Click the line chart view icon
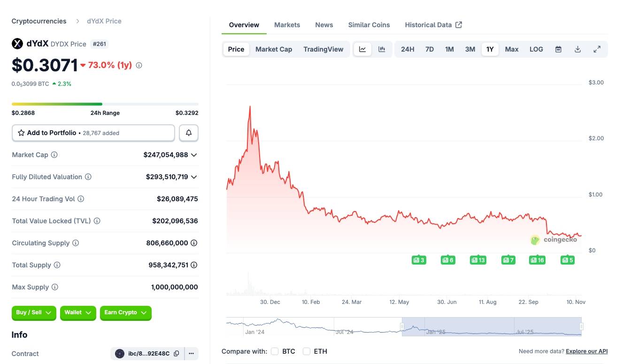The width and height of the screenshot is (623, 364). (x=362, y=49)
